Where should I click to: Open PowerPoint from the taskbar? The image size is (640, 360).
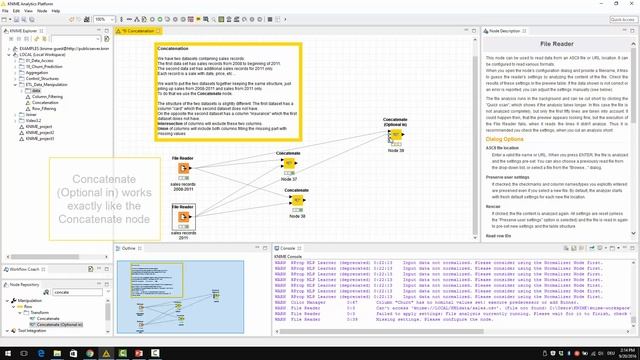point(139,353)
